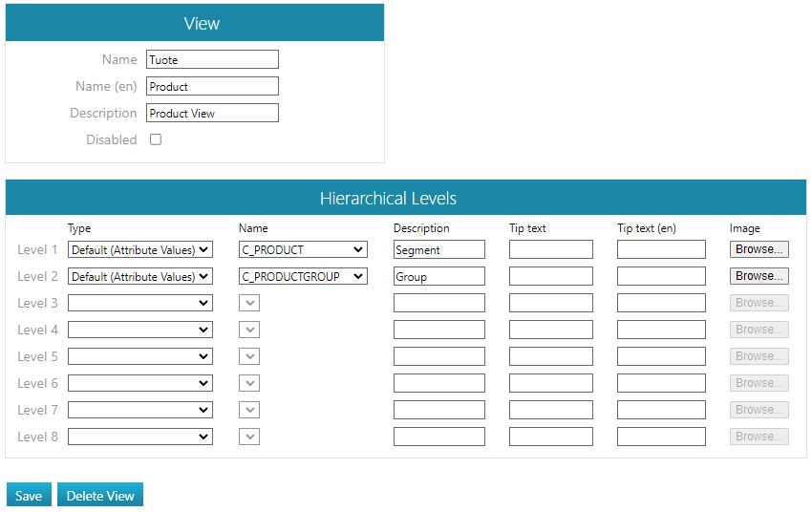Click Level 1 Tip text field
This screenshot has height=512, width=812.
[550, 249]
